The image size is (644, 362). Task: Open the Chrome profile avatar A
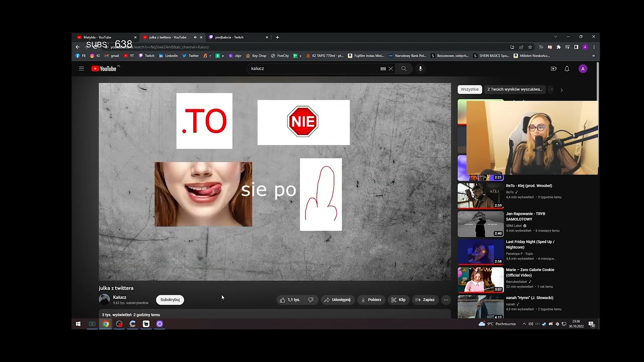point(585,47)
